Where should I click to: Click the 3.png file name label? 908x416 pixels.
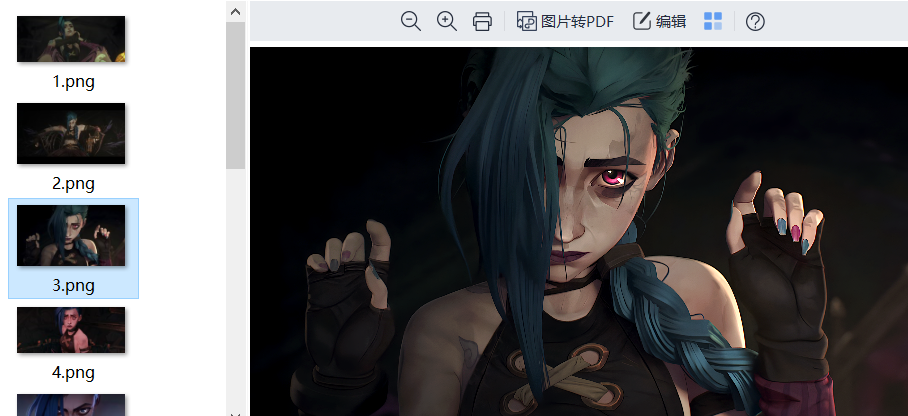click(x=73, y=285)
